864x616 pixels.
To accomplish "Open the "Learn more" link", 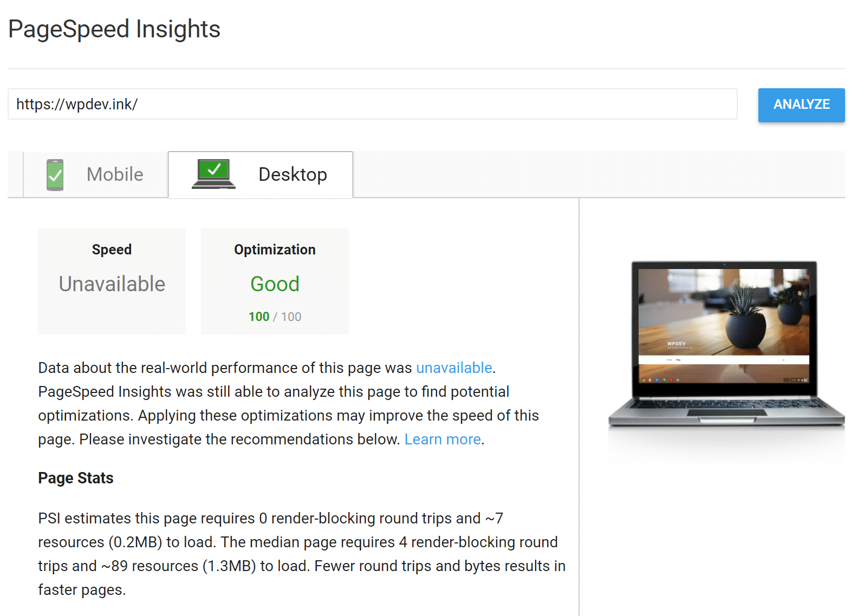I will coord(443,439).
